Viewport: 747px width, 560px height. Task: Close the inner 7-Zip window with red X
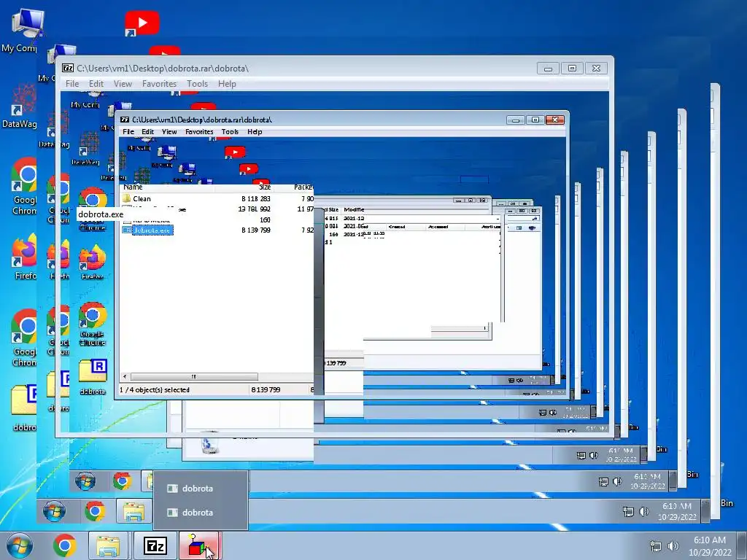[x=554, y=120]
